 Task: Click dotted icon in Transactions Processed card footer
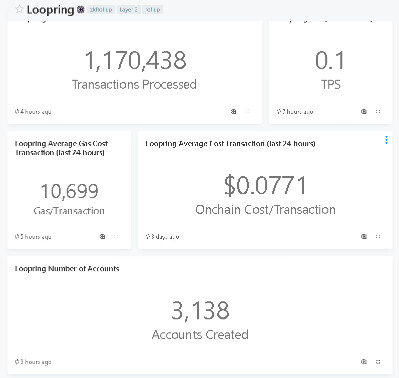(248, 112)
